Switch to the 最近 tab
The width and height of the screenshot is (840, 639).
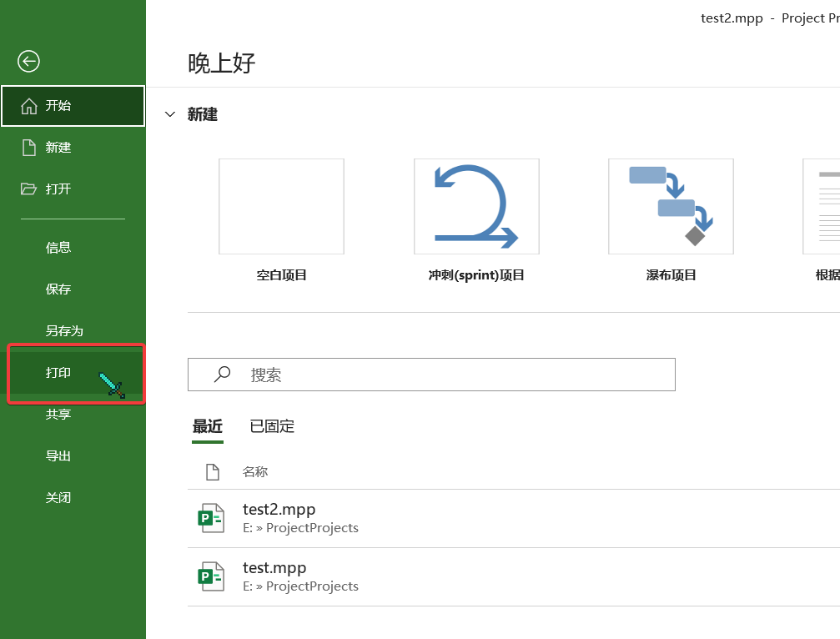208,426
